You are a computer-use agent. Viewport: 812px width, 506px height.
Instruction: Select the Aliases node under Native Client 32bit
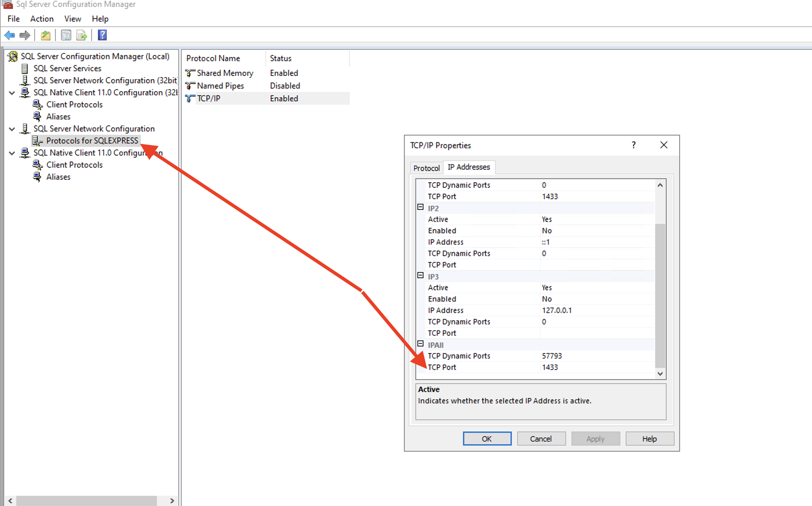(58, 117)
